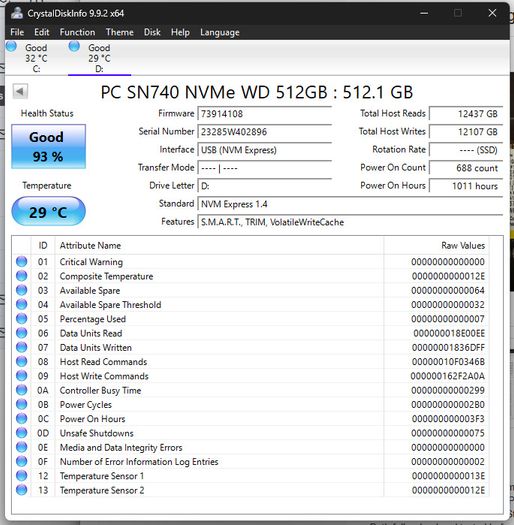Click the status orb for drive C:
The image size is (514, 525).
pyautogui.click(x=11, y=46)
